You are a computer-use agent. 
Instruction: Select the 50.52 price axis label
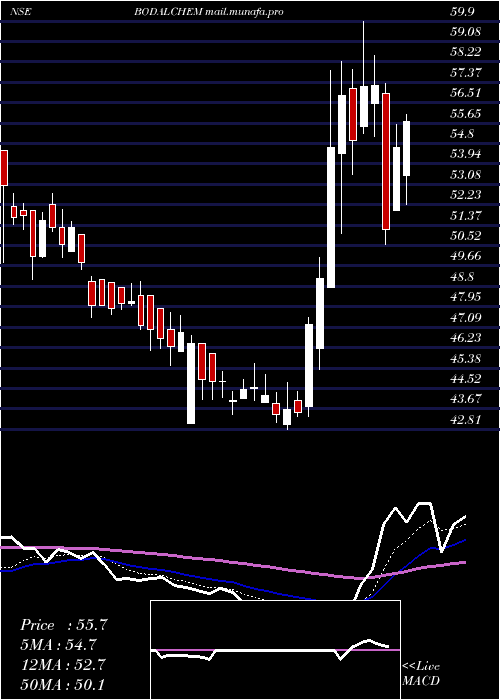click(465, 236)
